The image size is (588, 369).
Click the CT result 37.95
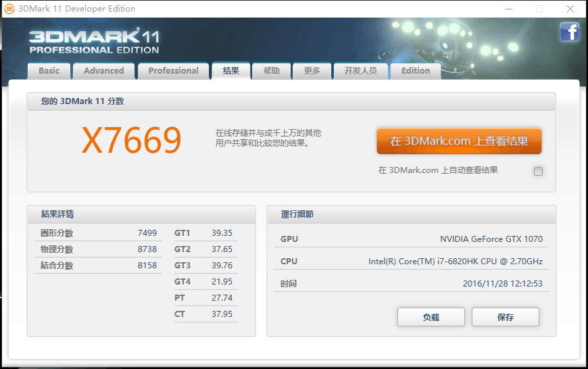click(x=222, y=314)
